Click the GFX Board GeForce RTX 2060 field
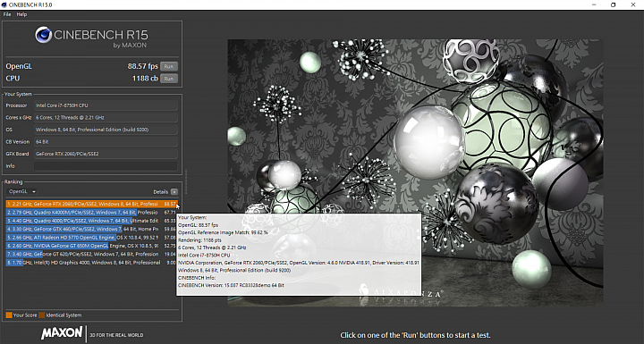This screenshot has width=644, height=344. (106, 154)
